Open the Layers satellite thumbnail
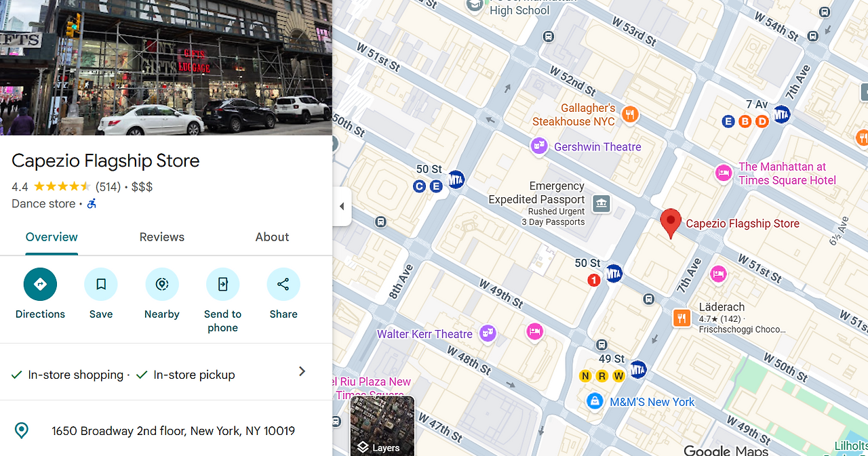This screenshot has width=868, height=456. tap(382, 426)
